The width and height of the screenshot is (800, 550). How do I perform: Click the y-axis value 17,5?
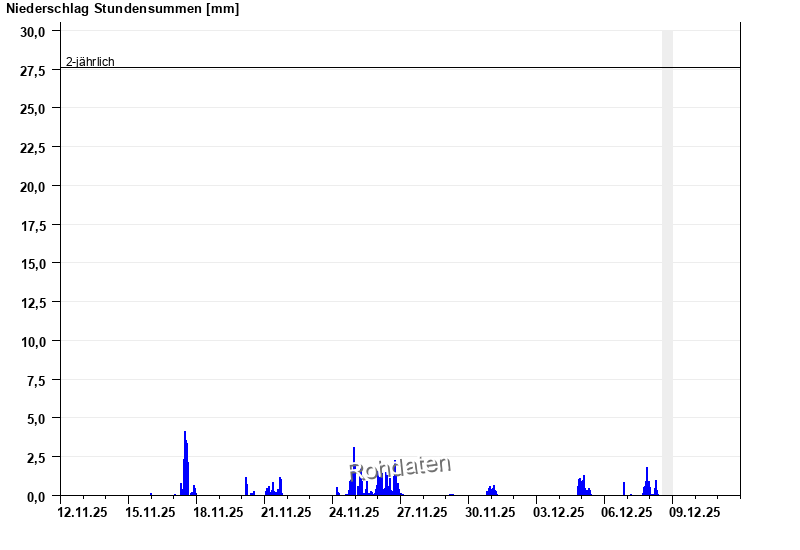coord(33,226)
